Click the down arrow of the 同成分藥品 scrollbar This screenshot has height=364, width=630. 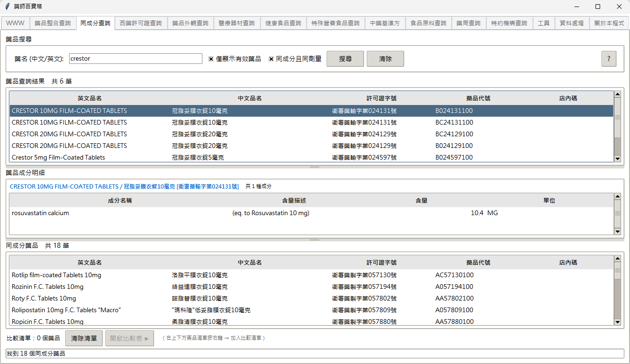pos(617,322)
